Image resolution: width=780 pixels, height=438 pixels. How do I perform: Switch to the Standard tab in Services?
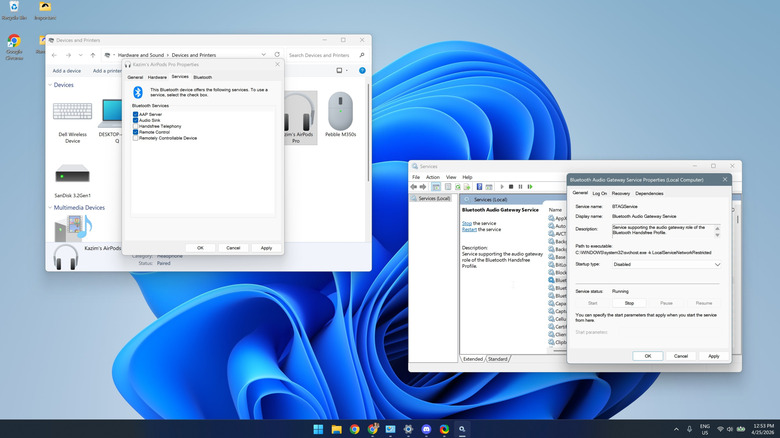tap(497, 359)
